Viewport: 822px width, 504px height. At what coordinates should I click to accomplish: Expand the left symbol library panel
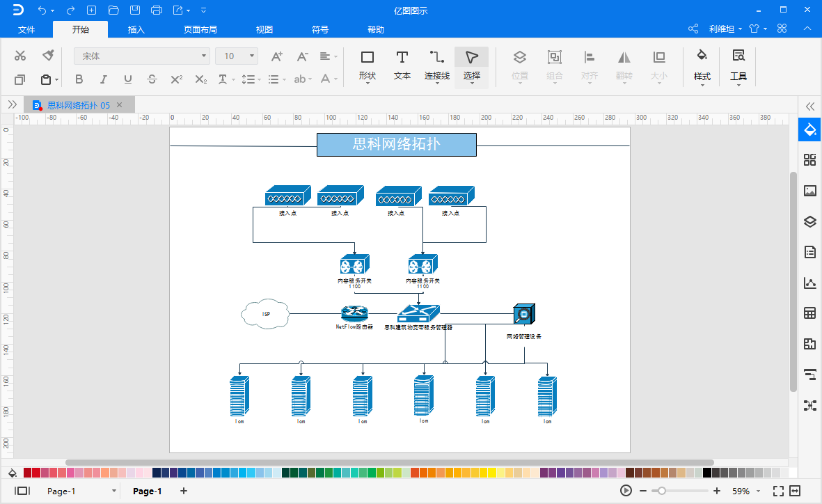pos(12,104)
